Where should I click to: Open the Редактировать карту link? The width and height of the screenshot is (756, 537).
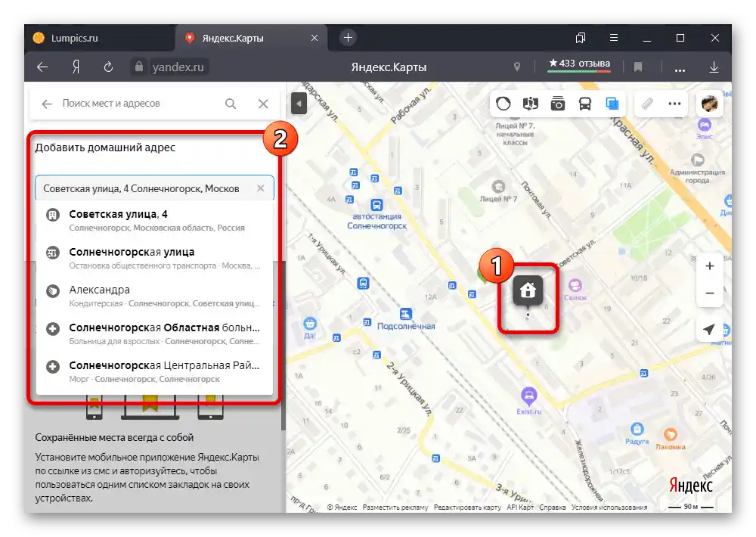pyautogui.click(x=467, y=507)
